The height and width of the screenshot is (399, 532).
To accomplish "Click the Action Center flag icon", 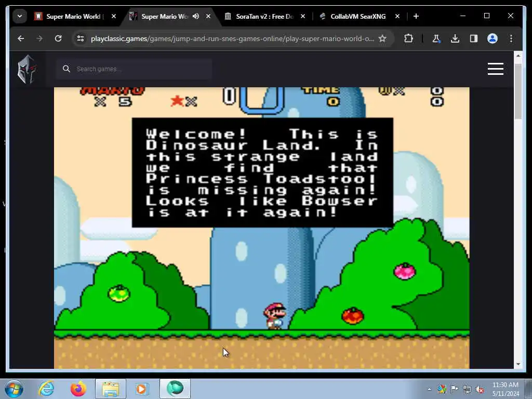I will pos(454,389).
